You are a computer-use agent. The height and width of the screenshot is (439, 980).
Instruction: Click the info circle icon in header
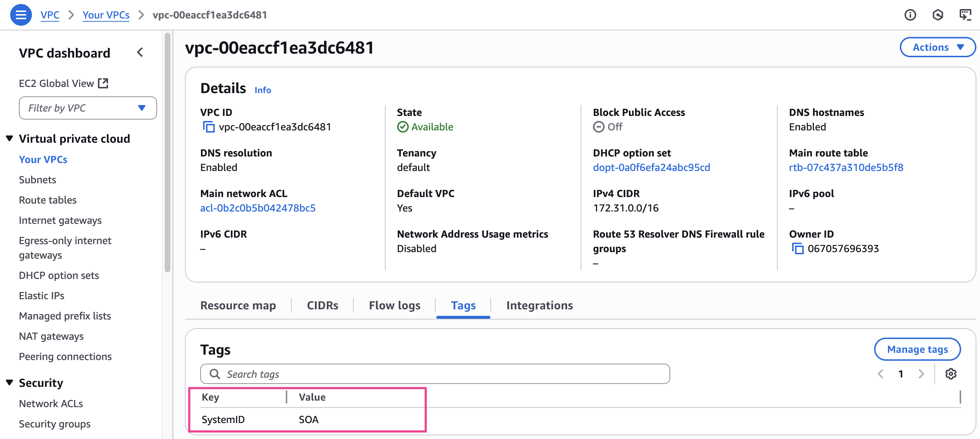coord(910,15)
